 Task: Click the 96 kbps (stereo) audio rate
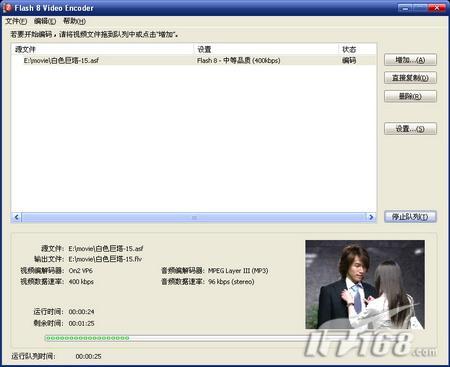point(231,282)
